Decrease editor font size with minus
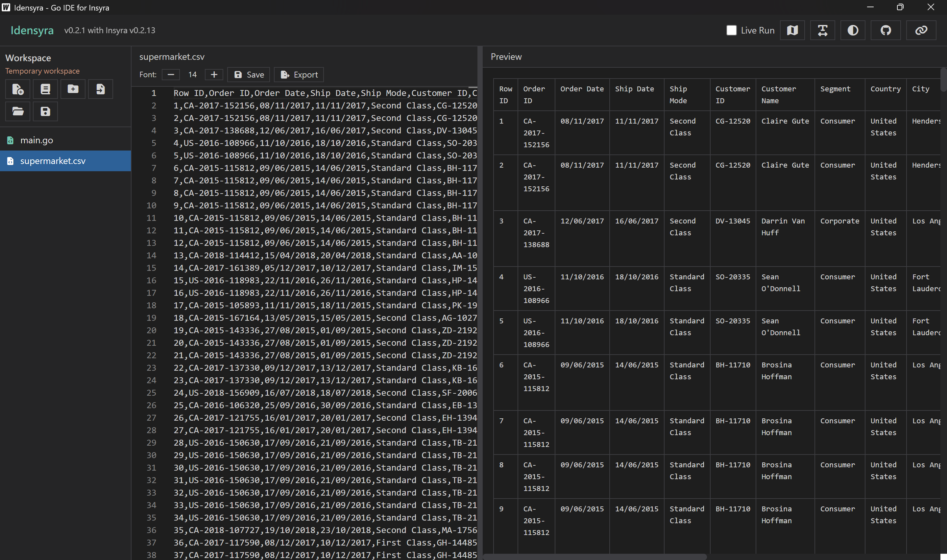The height and width of the screenshot is (560, 947). [171, 75]
